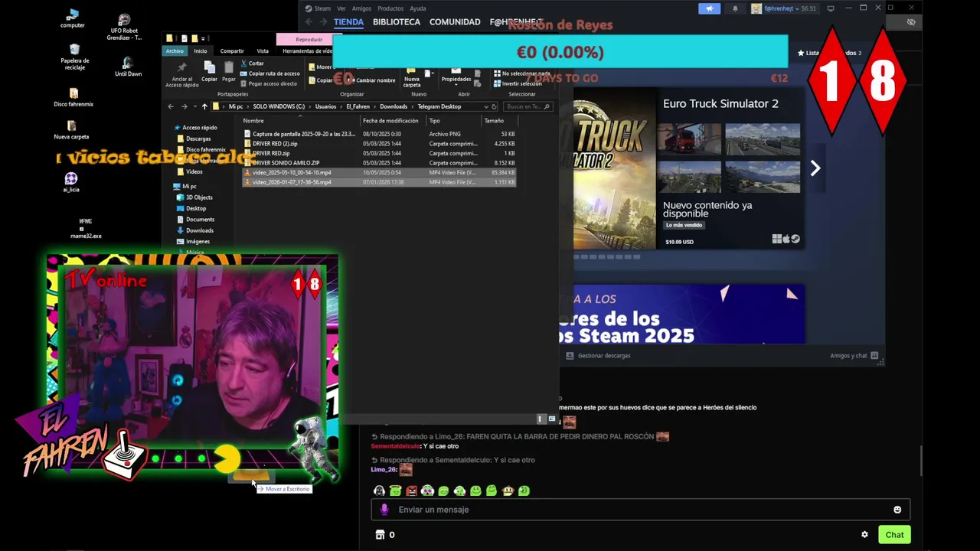Image resolution: width=980 pixels, height=551 pixels.
Task: Click Steam back navigation arrow
Action: [x=309, y=22]
